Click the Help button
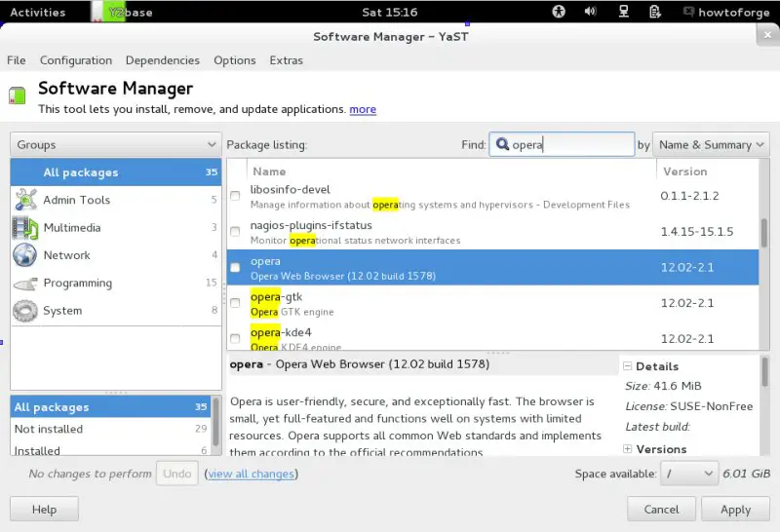 point(44,510)
